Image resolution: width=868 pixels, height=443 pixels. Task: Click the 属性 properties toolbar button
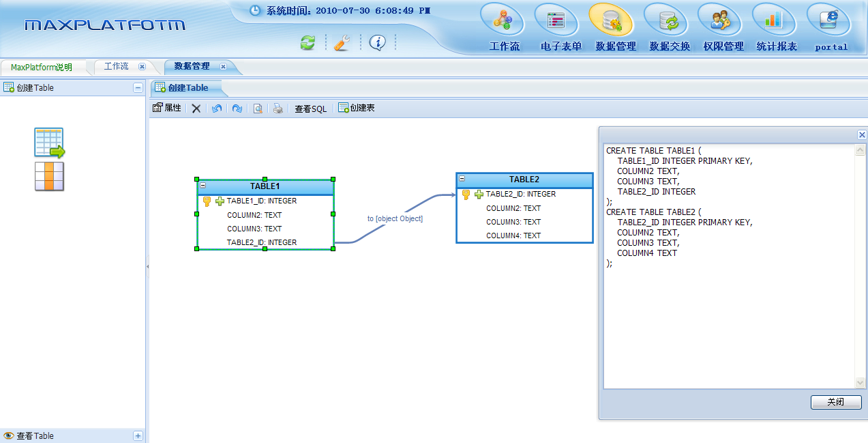[x=167, y=108]
